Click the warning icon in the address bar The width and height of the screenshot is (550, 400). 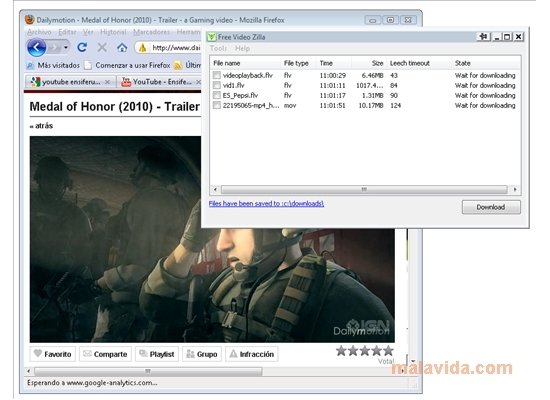point(142,48)
